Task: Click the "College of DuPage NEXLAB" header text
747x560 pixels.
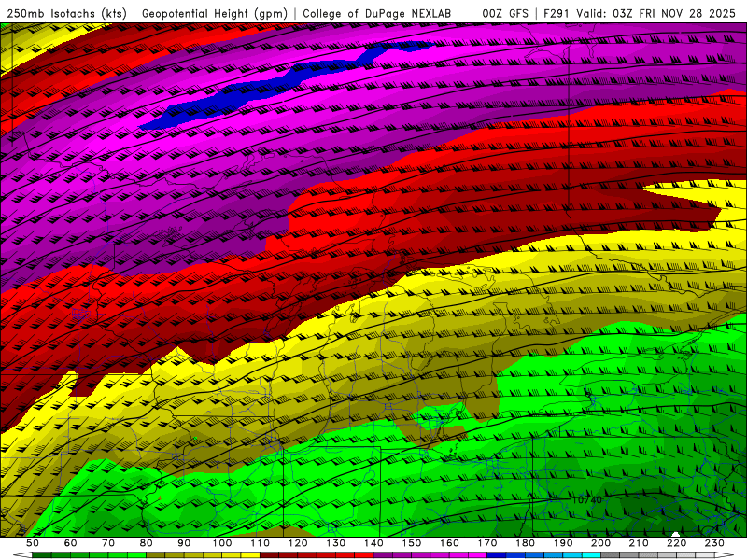Action: [377, 14]
